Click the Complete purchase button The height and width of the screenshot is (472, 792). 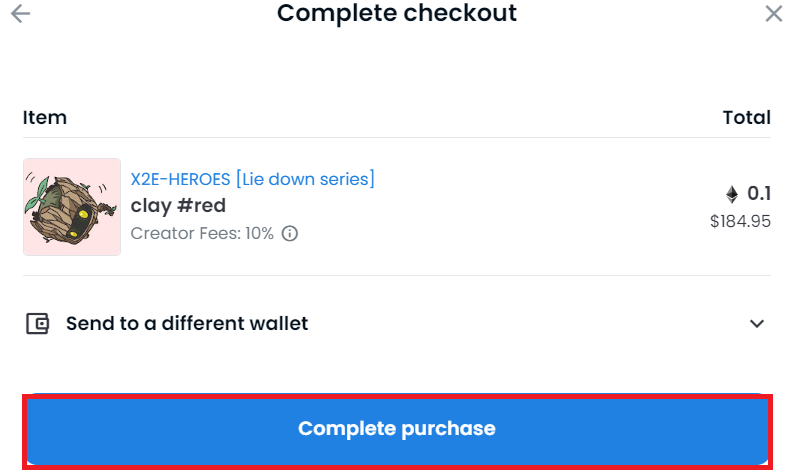coord(397,429)
